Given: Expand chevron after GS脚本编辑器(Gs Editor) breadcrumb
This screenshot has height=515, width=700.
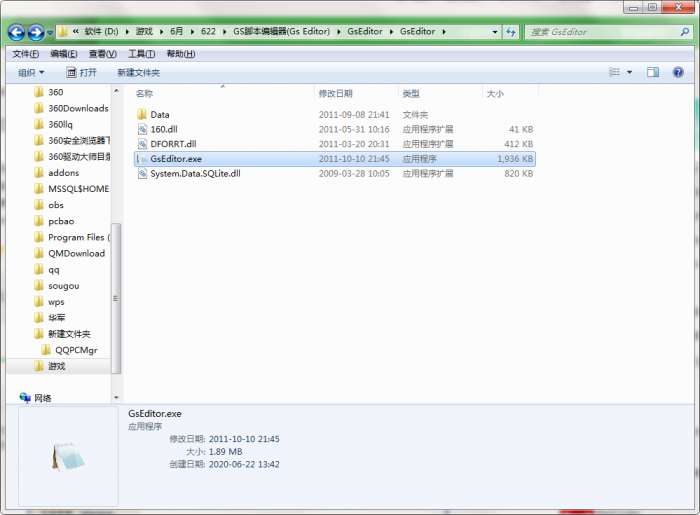Looking at the screenshot, I should coord(338,32).
